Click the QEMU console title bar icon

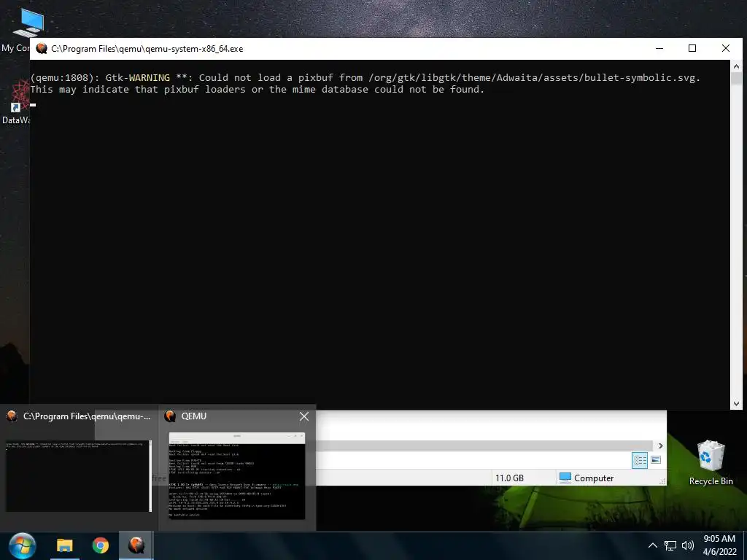[42, 49]
